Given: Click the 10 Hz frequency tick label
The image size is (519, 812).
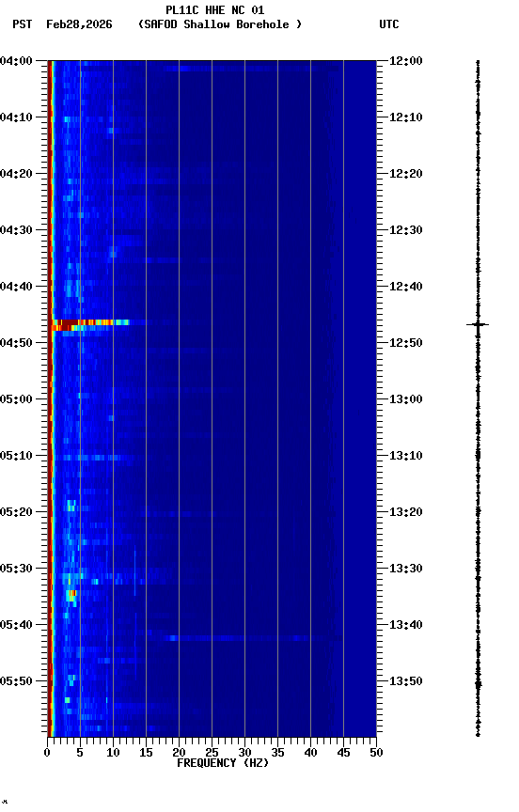Looking at the screenshot, I should [x=113, y=753].
